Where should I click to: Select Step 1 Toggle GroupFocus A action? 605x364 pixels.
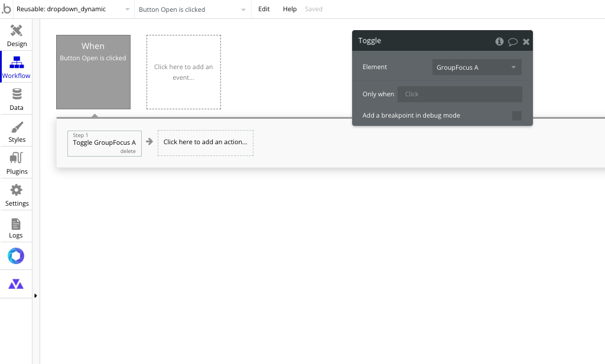(x=105, y=144)
